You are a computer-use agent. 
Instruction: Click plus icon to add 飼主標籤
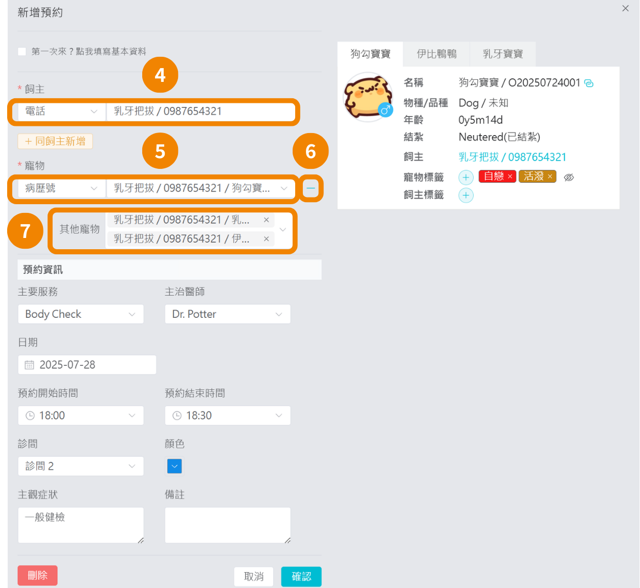tap(466, 195)
